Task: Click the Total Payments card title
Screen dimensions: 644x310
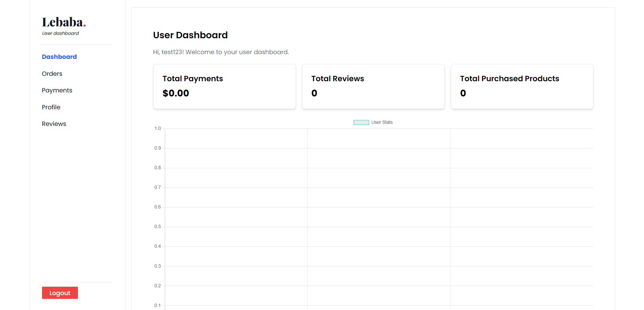Action: (x=193, y=79)
